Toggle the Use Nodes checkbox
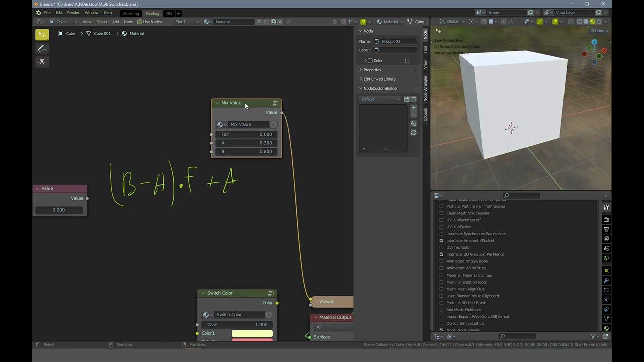This screenshot has height=362, width=644. pyautogui.click(x=140, y=22)
